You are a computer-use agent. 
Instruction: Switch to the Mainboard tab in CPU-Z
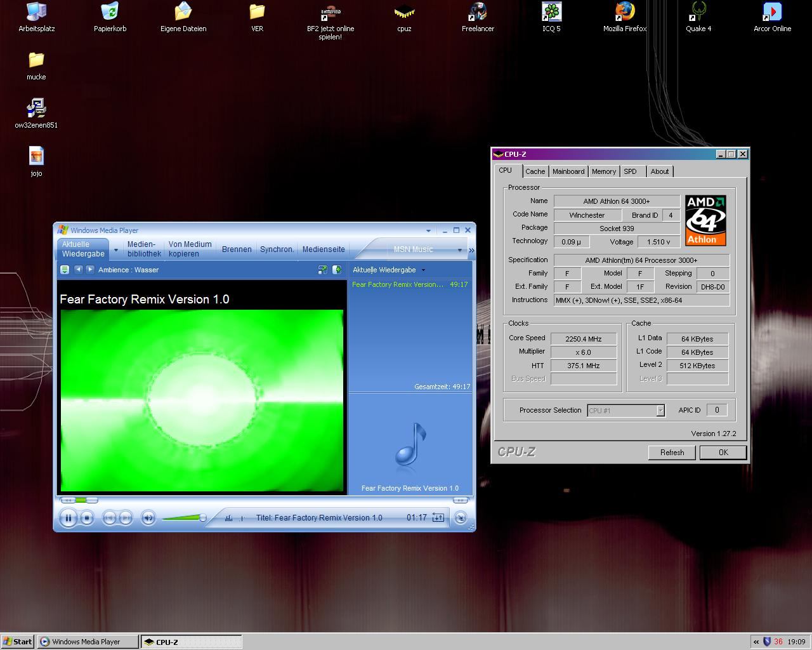click(x=568, y=171)
